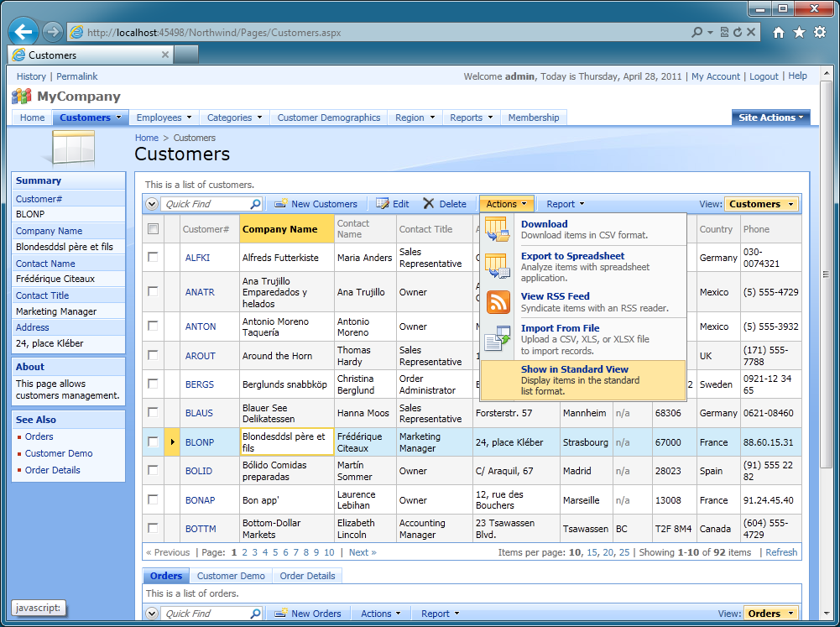Click the Download CSV icon
The width and height of the screenshot is (840, 627).
point(497,229)
